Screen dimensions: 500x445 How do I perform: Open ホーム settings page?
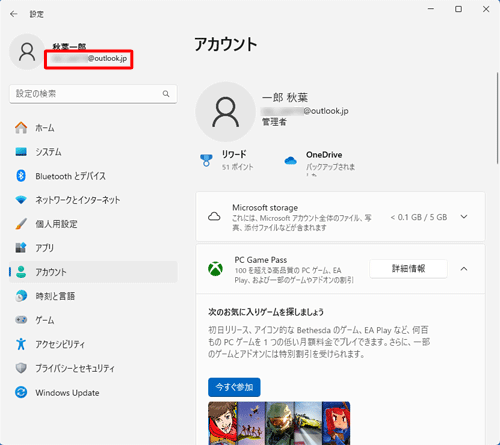(93, 128)
